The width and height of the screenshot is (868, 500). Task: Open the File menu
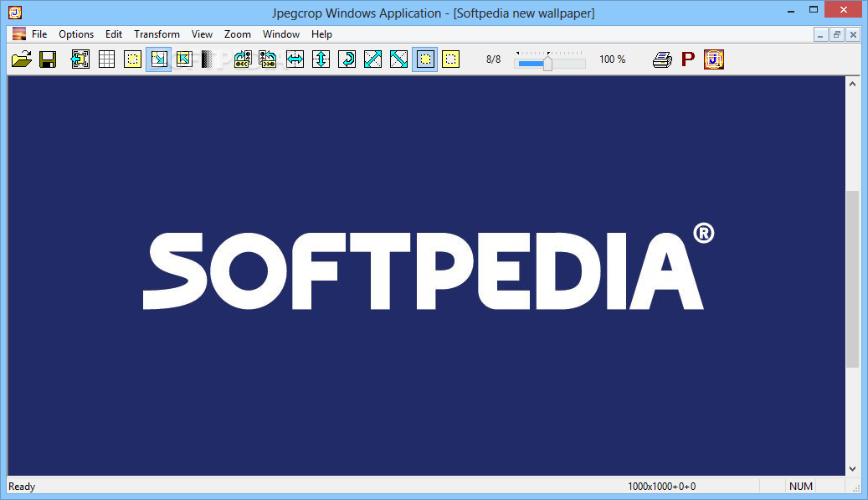click(39, 34)
